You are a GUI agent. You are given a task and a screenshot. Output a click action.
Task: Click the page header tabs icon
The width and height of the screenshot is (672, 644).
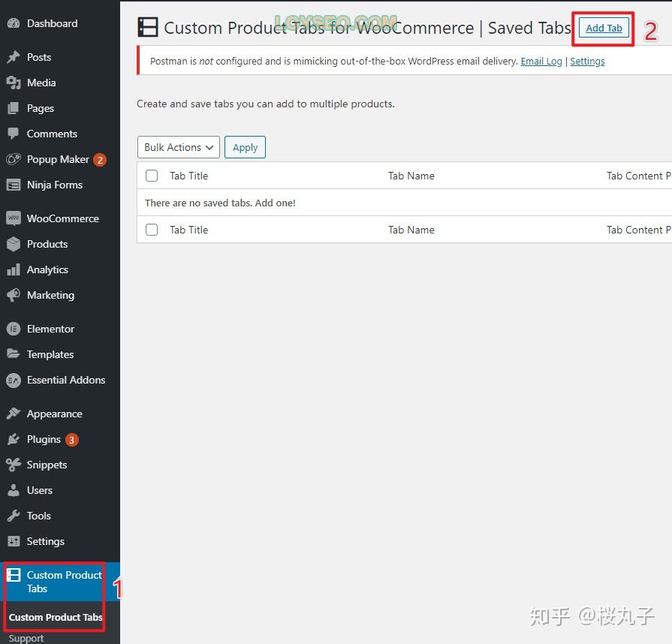click(x=148, y=27)
